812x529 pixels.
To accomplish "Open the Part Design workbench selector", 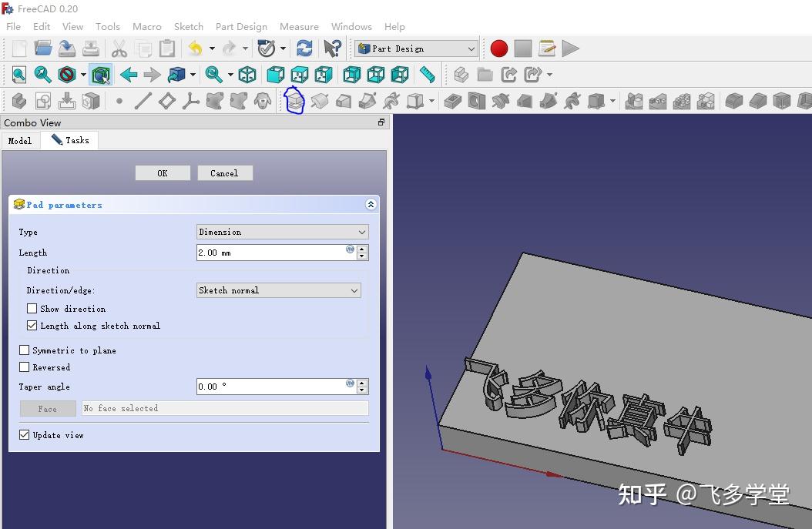I will (x=416, y=49).
